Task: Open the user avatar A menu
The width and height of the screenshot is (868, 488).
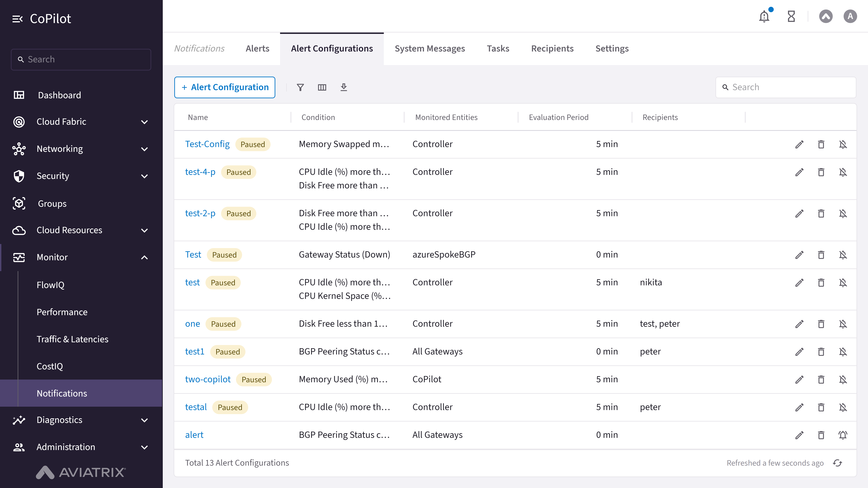Action: 850,16
